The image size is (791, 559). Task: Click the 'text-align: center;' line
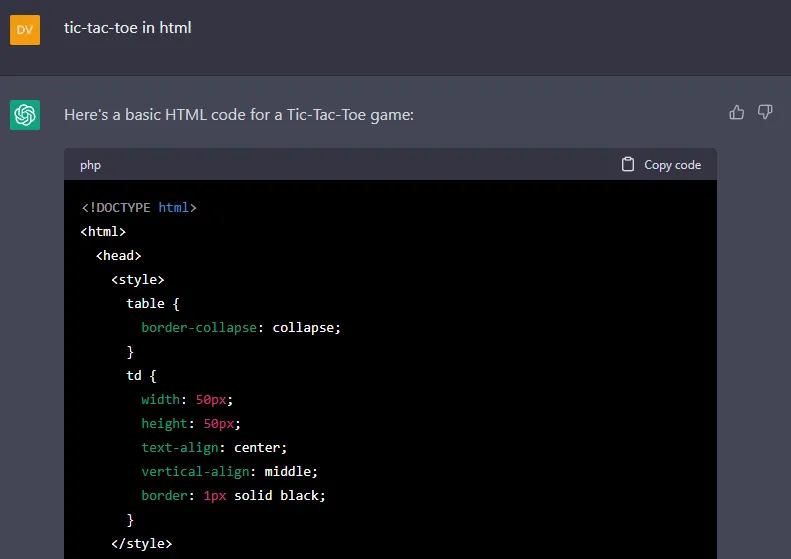pos(214,448)
